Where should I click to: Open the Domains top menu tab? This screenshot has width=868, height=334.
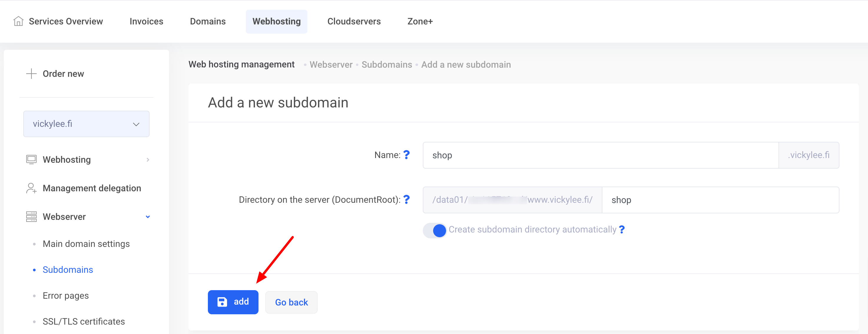(208, 21)
